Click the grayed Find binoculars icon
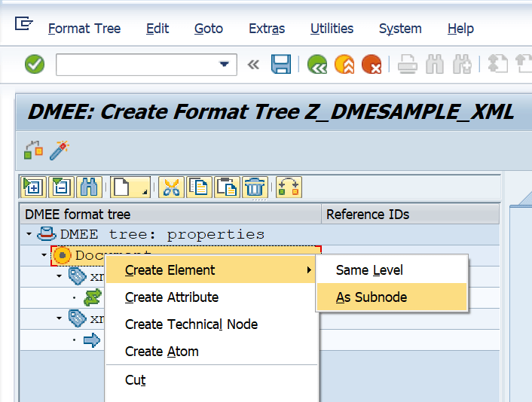This screenshot has width=532, height=402. point(435,64)
